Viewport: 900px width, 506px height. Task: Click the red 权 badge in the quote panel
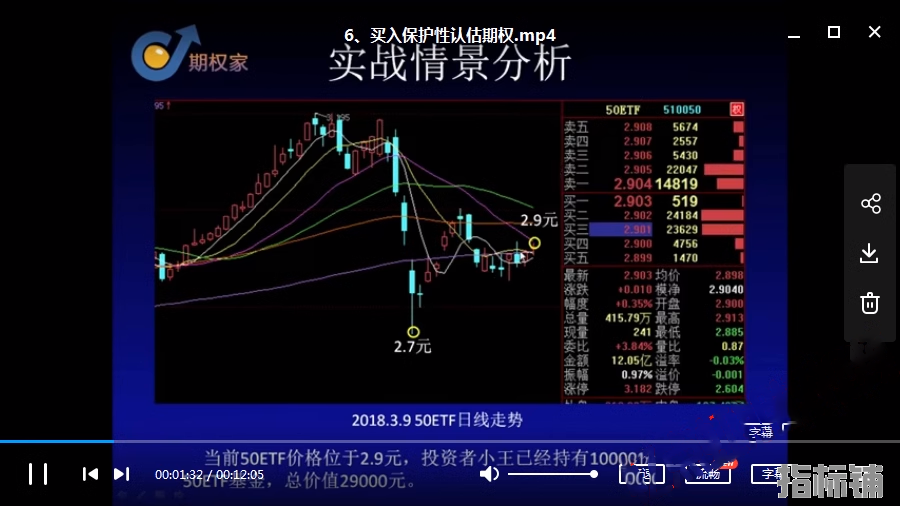[736, 109]
